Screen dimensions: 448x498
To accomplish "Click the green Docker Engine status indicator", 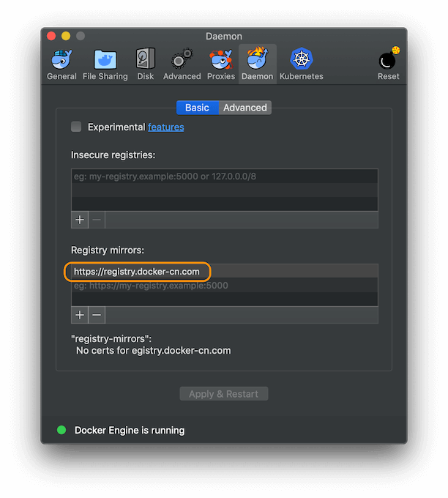I will tap(61, 430).
